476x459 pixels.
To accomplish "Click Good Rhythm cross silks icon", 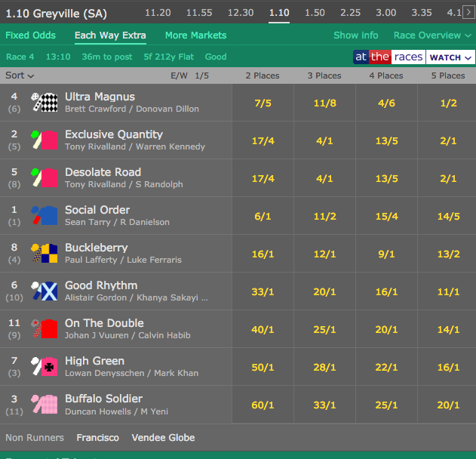I will click(x=45, y=291).
